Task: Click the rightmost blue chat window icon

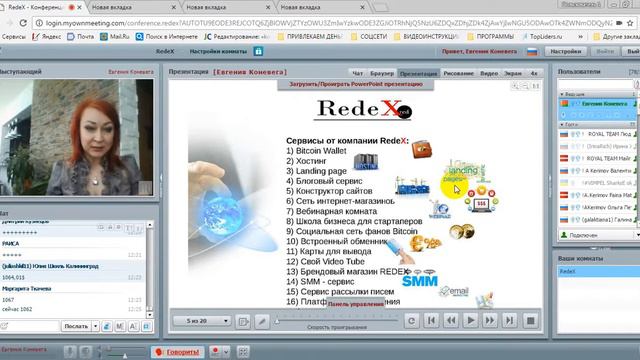Action: pos(147,326)
